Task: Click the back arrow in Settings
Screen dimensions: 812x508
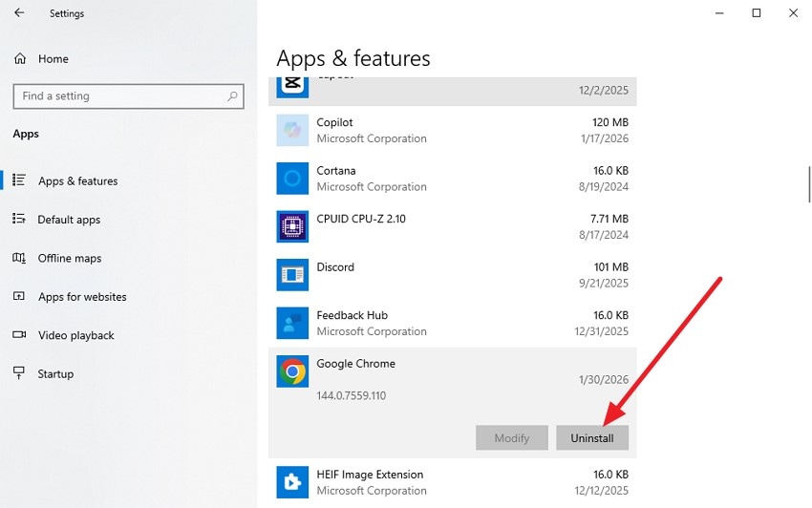Action: 19,12
